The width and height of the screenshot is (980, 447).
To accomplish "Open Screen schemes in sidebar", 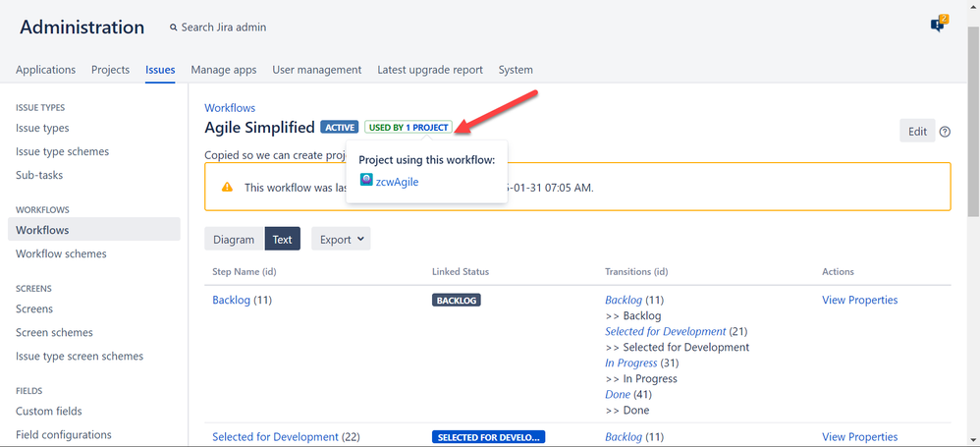I will click(x=54, y=333).
